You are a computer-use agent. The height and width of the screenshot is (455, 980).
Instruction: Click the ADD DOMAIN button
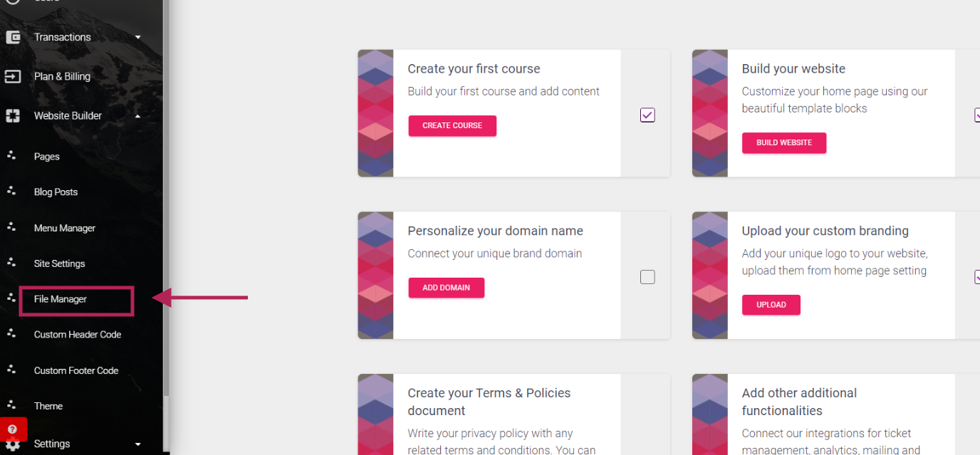[x=447, y=288]
